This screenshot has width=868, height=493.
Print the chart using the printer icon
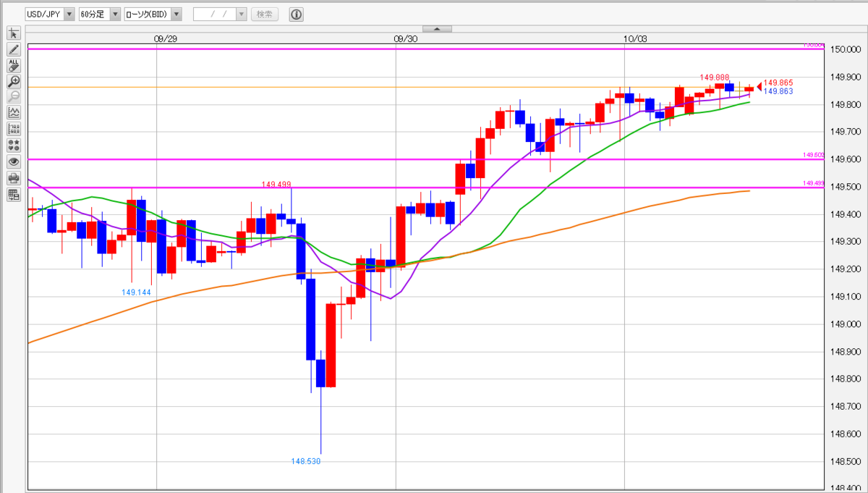click(14, 178)
